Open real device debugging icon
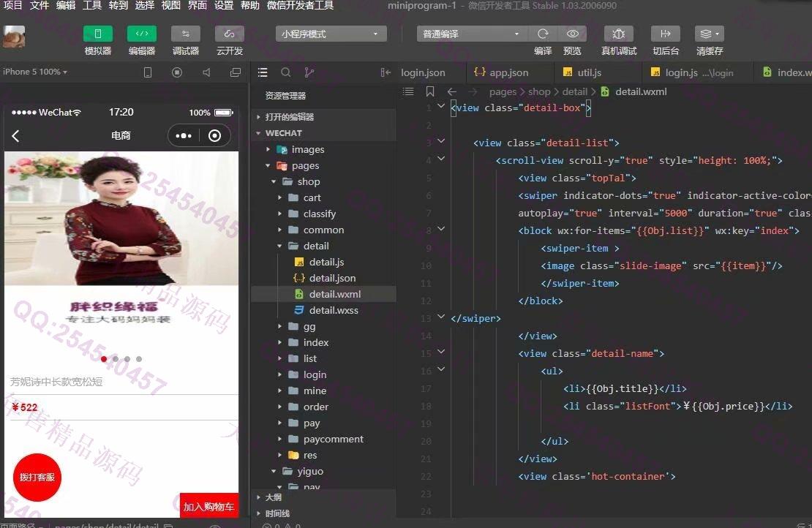 point(619,34)
